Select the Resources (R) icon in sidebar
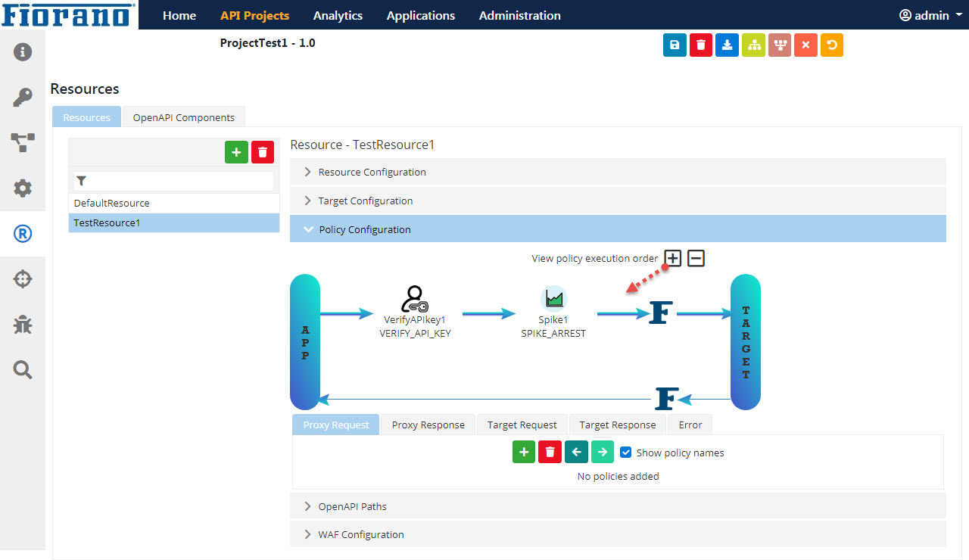 [x=23, y=234]
